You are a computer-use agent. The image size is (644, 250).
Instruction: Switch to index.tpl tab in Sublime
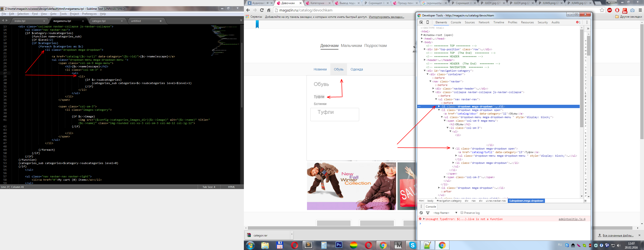coord(20,21)
